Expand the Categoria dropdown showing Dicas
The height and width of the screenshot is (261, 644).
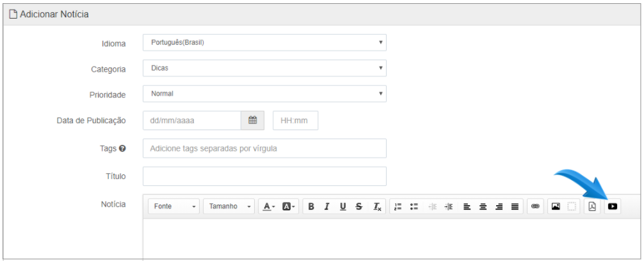pos(264,68)
